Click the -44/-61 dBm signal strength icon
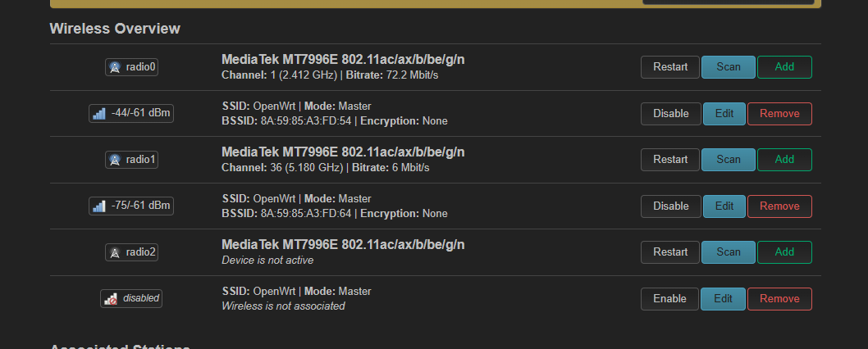This screenshot has height=349, width=868. [x=99, y=114]
